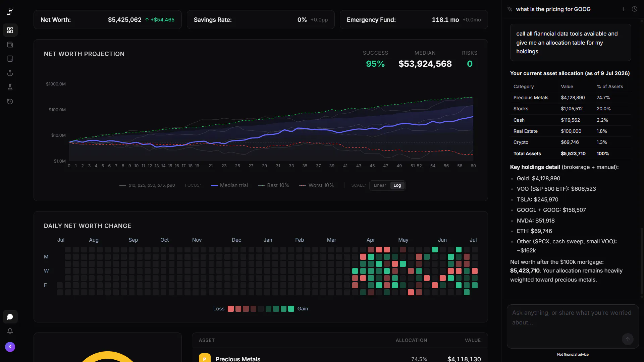
Task: Click the GOOGL + GOOG bullet
Action: click(551, 210)
